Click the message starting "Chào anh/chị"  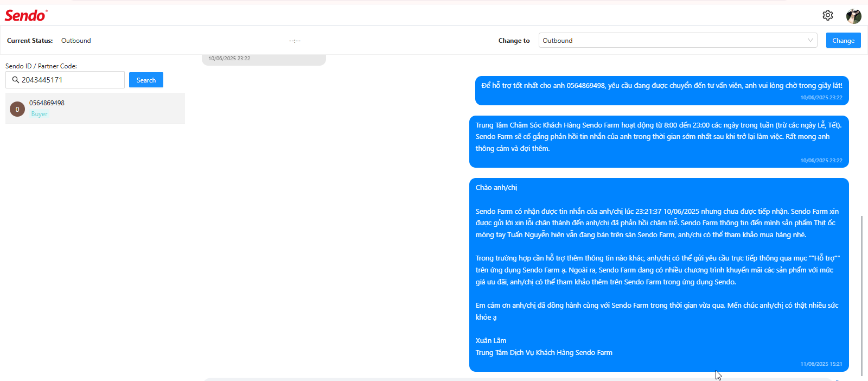pyautogui.click(x=659, y=275)
